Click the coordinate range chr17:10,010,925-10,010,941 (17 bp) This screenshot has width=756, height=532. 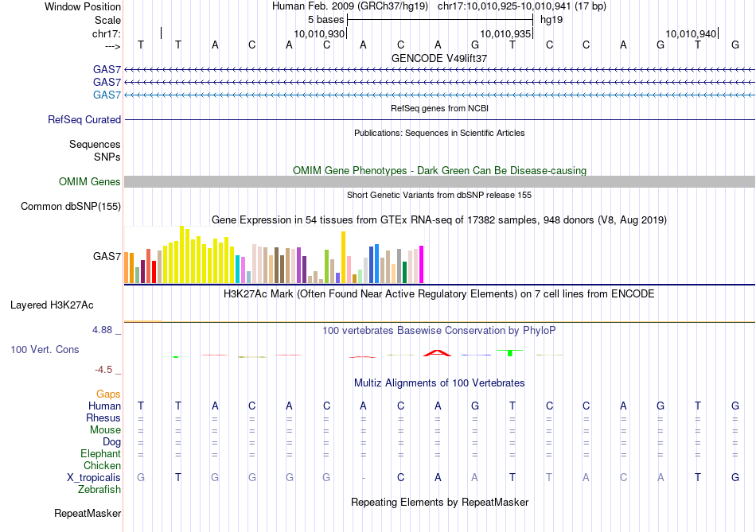[522, 6]
